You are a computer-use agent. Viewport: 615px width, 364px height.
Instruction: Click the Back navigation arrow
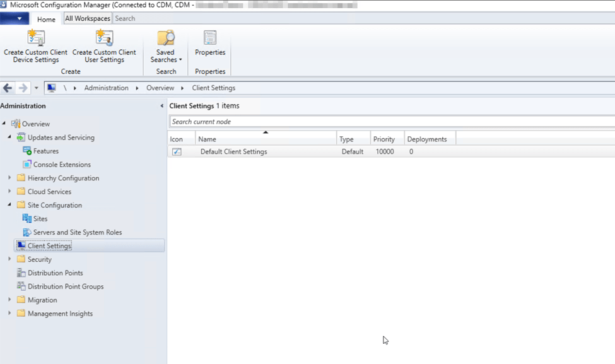click(x=8, y=88)
